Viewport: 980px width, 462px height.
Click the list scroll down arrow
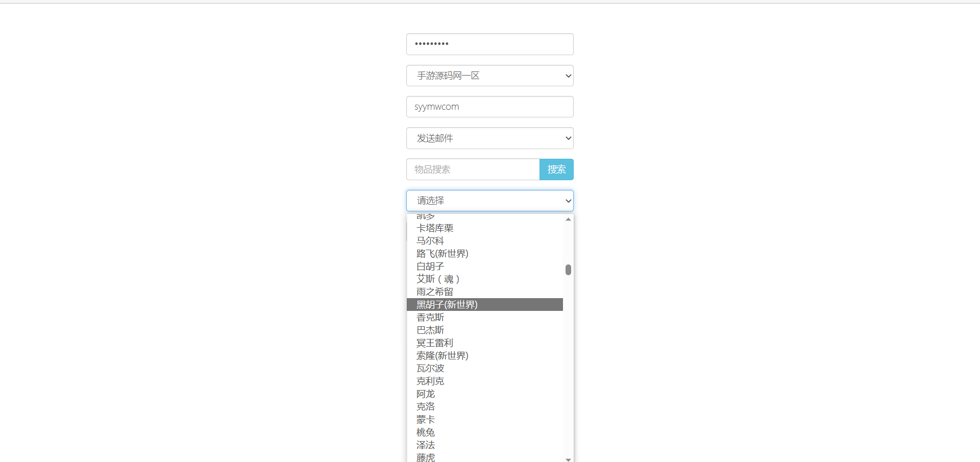pos(568,459)
